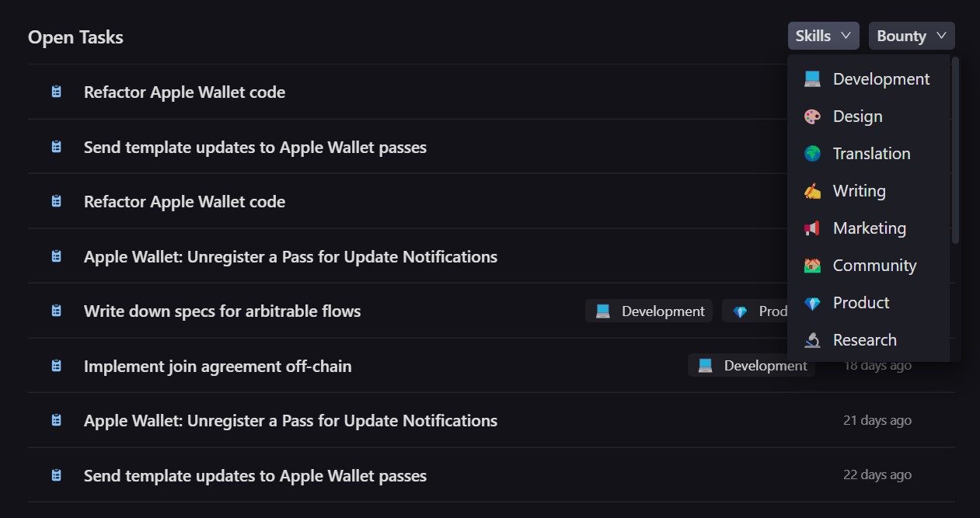The image size is (980, 518).
Task: Click the palette icon beside Design option
Action: pyautogui.click(x=812, y=116)
